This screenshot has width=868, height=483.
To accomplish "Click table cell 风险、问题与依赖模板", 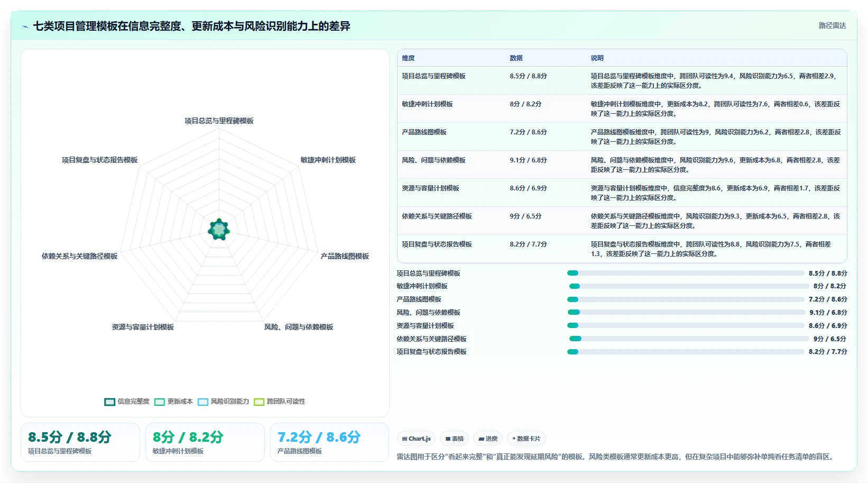I will click(433, 160).
